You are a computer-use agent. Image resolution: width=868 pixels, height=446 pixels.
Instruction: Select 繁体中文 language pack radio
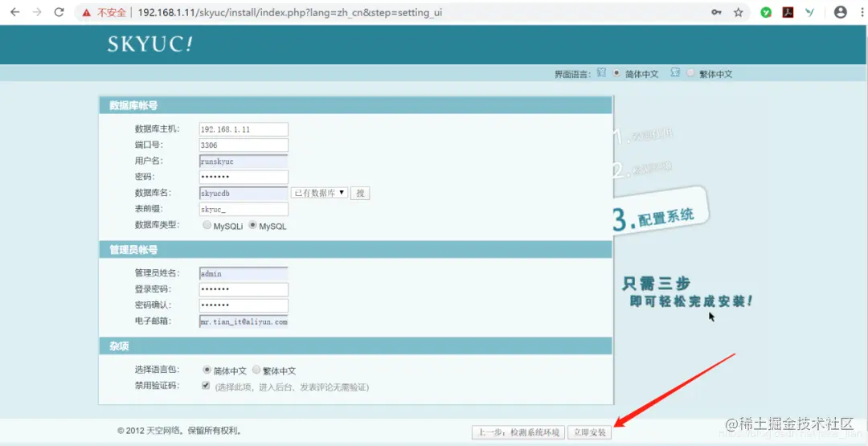pos(256,370)
